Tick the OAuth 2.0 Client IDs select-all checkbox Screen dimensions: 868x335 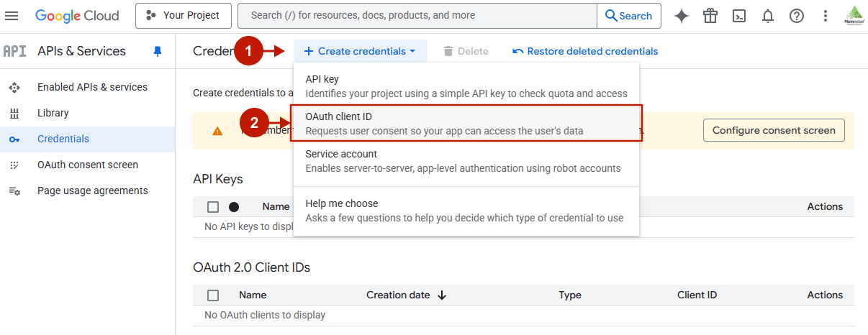[213, 295]
